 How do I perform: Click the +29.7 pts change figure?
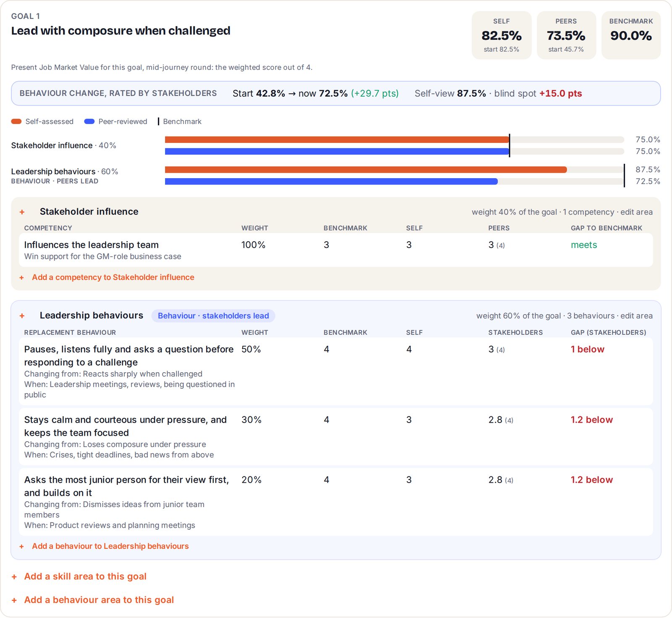coord(375,93)
